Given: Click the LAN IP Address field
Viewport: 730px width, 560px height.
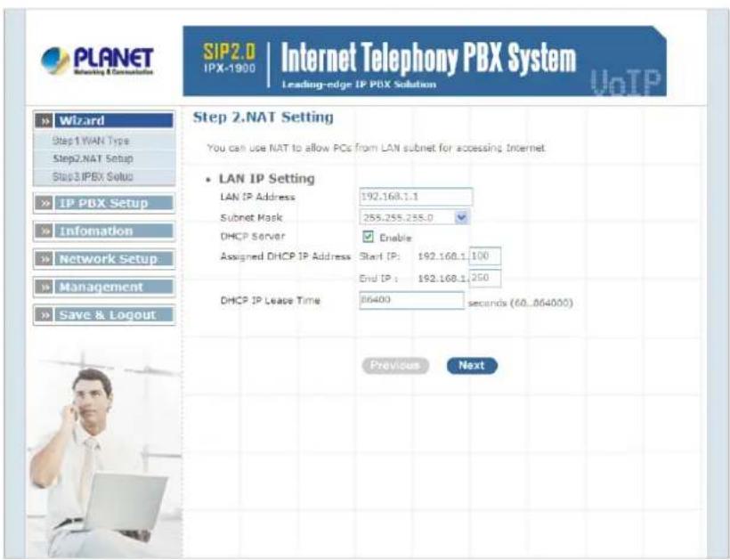Looking at the screenshot, I should coord(416,197).
